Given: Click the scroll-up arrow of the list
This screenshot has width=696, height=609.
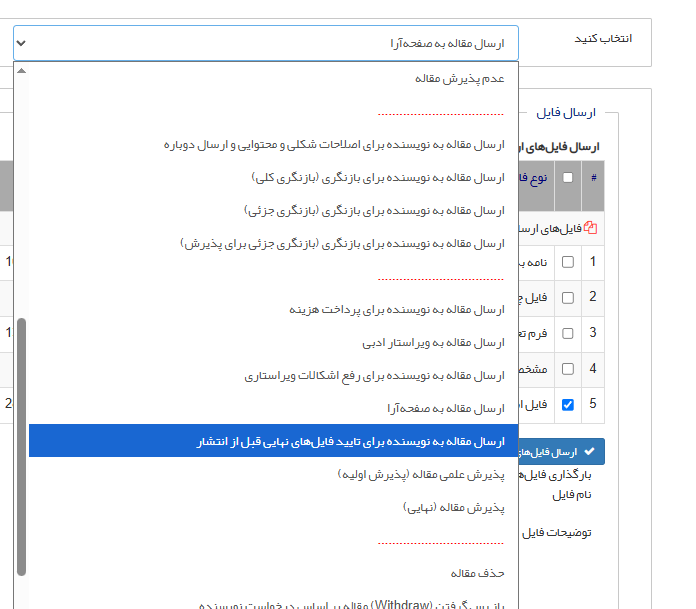Looking at the screenshot, I should point(21,71).
